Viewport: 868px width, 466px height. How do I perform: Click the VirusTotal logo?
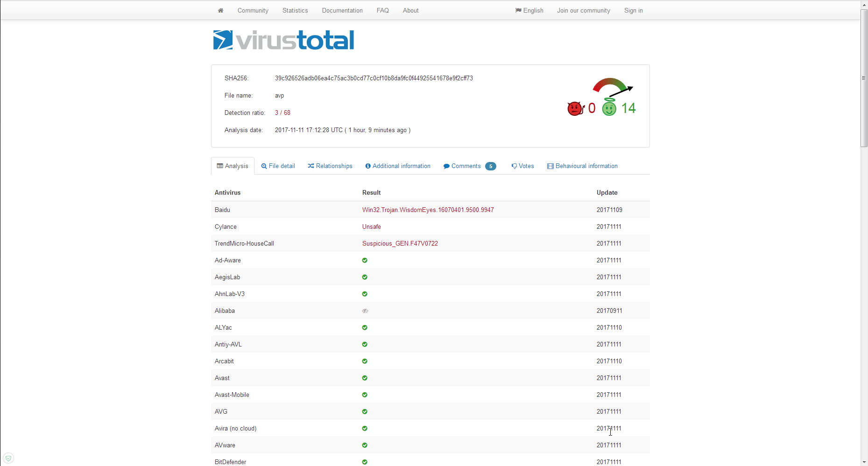[x=283, y=40]
